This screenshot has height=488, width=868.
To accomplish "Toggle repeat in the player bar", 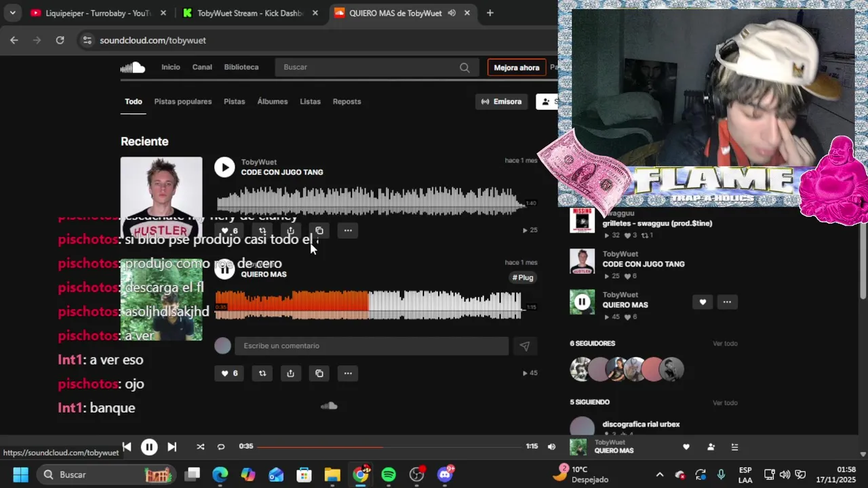I will [x=221, y=447].
